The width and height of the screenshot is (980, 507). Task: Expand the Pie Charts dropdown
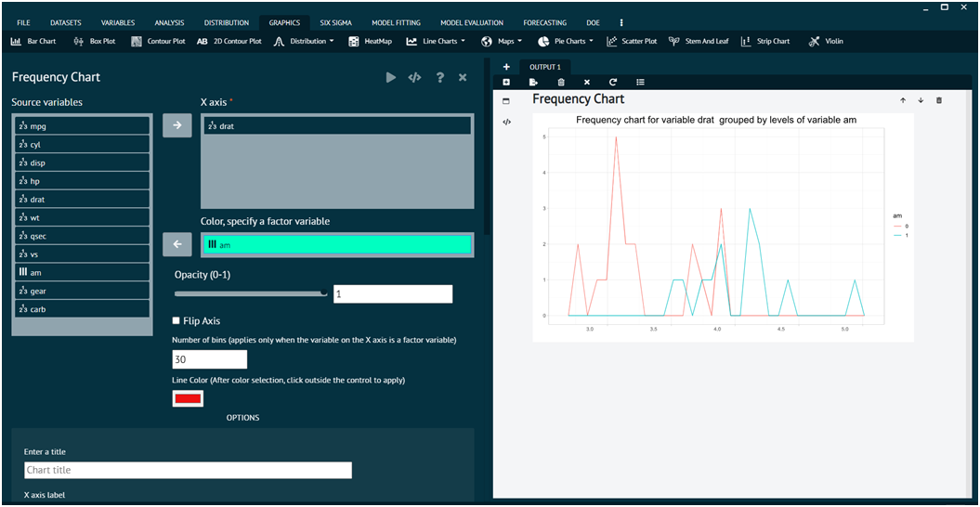(x=566, y=41)
